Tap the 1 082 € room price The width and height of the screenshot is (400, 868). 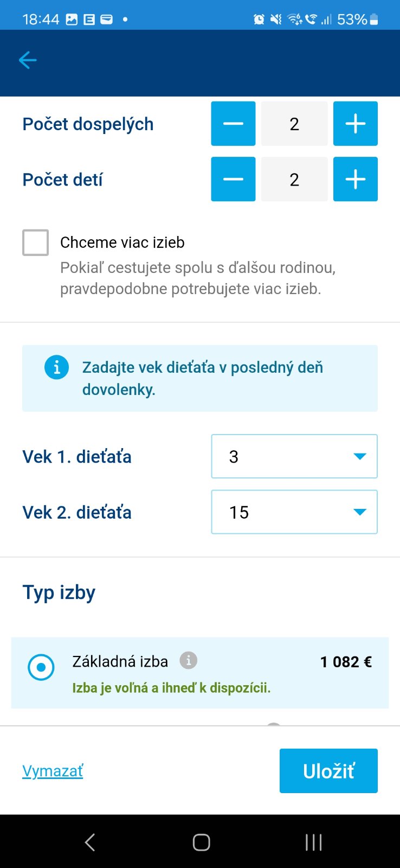tap(346, 662)
